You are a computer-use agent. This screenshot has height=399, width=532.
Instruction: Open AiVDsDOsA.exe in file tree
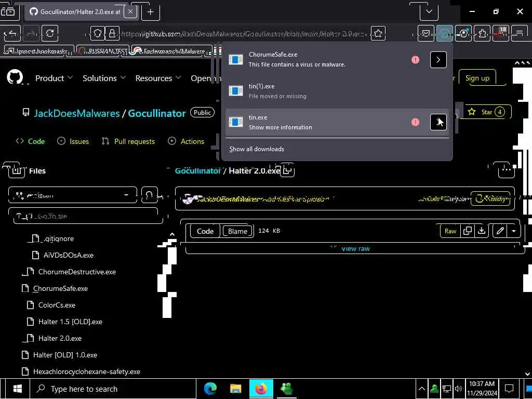(62, 255)
